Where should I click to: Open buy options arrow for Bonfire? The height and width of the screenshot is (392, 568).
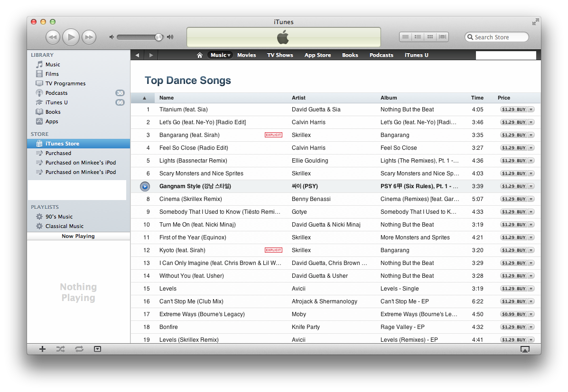(531, 327)
